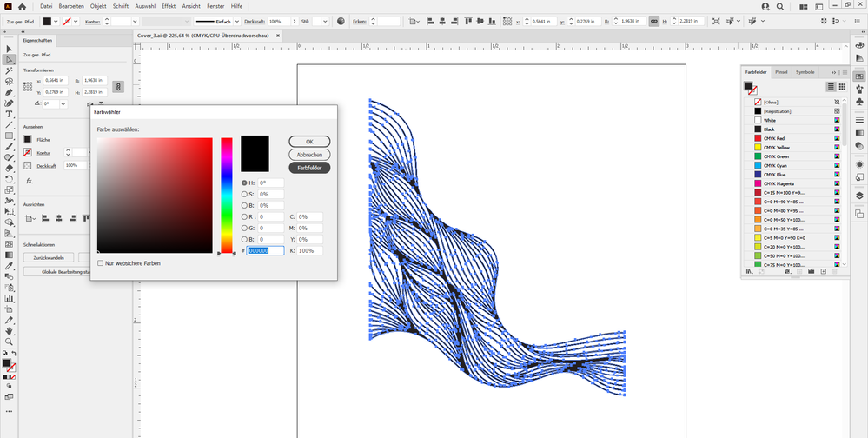868x438 pixels.
Task: Switch swatches panel to thumbnail view
Action: [842, 87]
